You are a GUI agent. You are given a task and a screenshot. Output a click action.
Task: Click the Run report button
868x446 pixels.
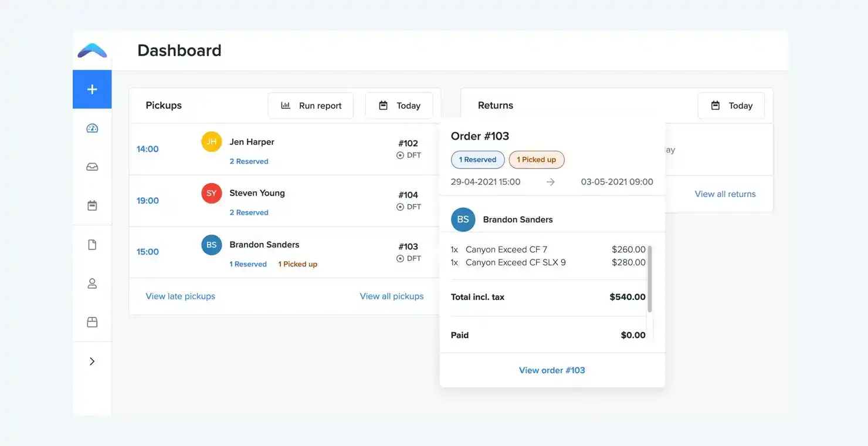(x=311, y=106)
